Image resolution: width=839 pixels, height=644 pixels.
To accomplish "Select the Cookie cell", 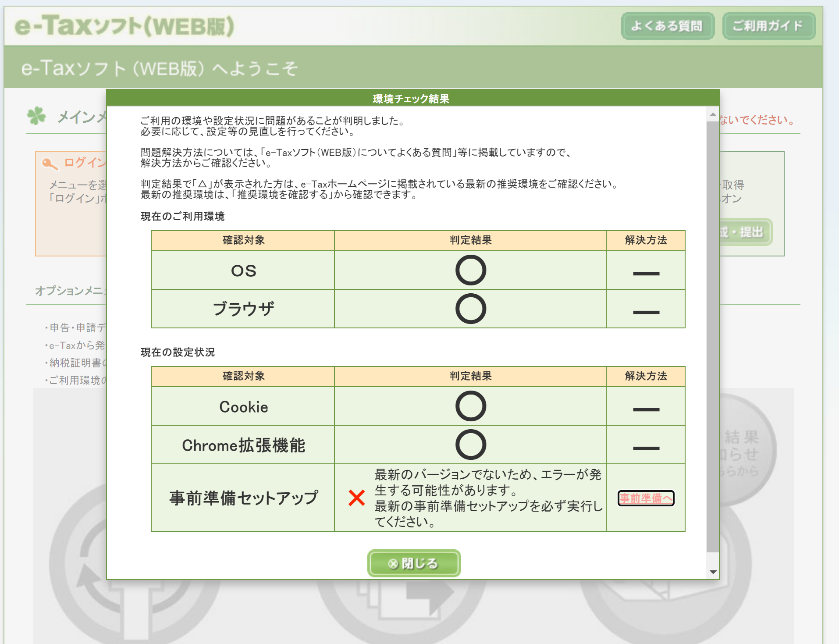I will [243, 406].
